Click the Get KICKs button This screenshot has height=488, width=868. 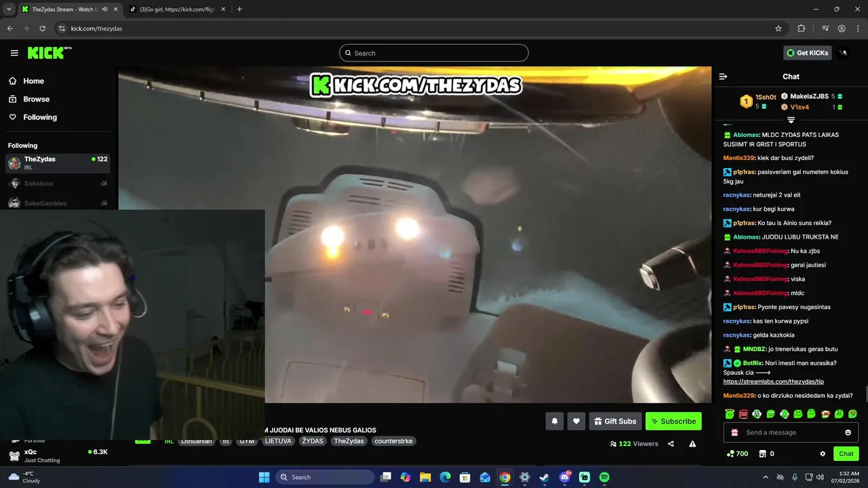(x=807, y=53)
